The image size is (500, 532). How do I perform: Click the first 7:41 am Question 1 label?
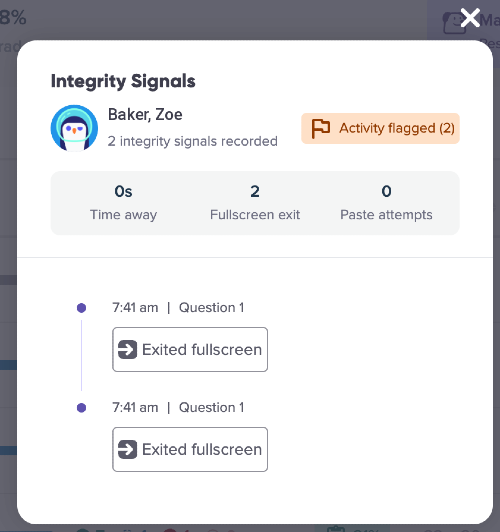[x=178, y=308]
